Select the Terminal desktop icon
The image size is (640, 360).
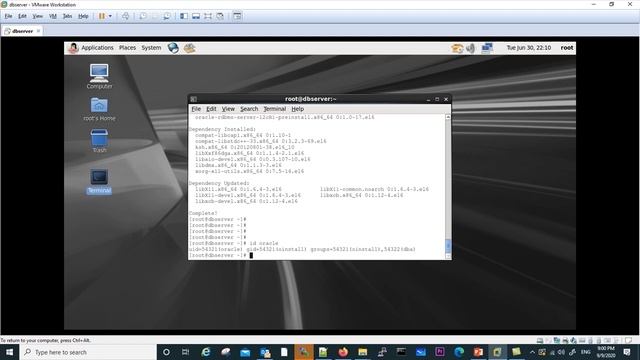pos(99,182)
